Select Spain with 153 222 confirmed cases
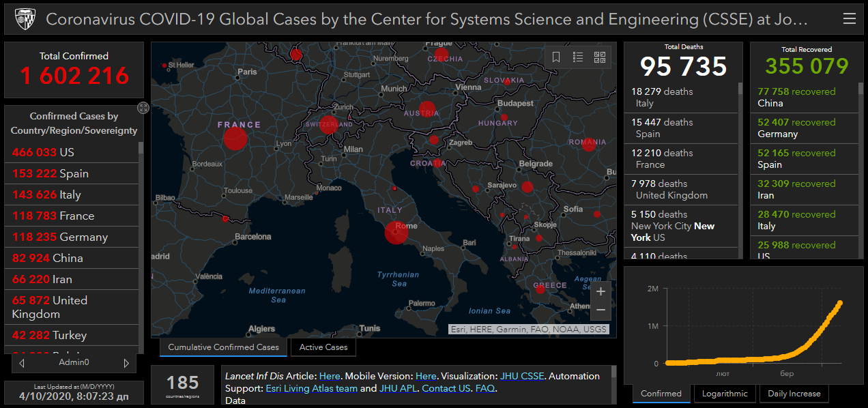 click(72, 173)
